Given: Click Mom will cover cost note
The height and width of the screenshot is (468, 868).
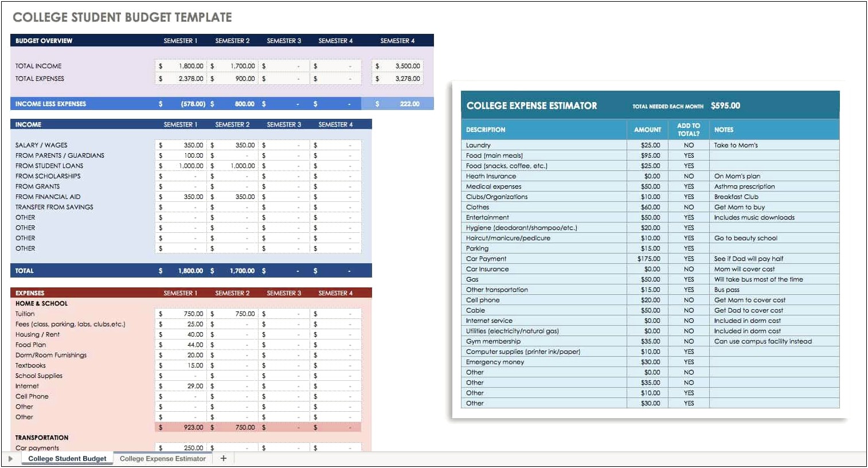Looking at the screenshot, I should tap(774, 269).
